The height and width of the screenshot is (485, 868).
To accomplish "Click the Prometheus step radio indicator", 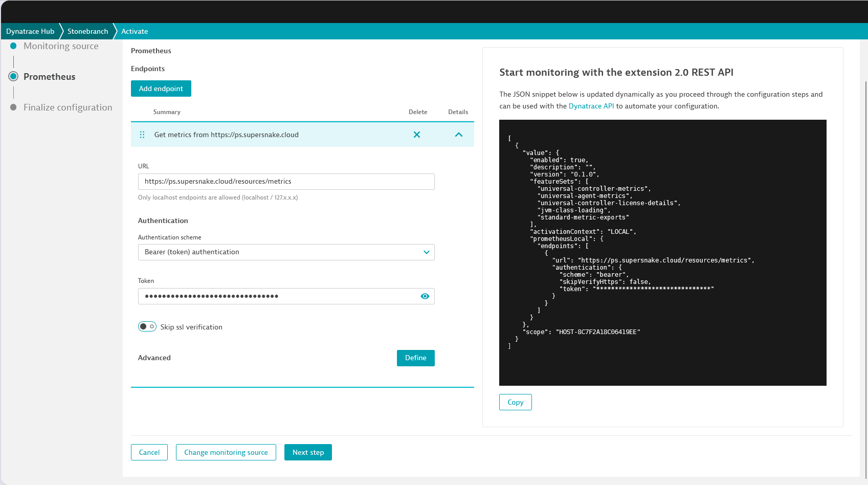I will tap(13, 76).
